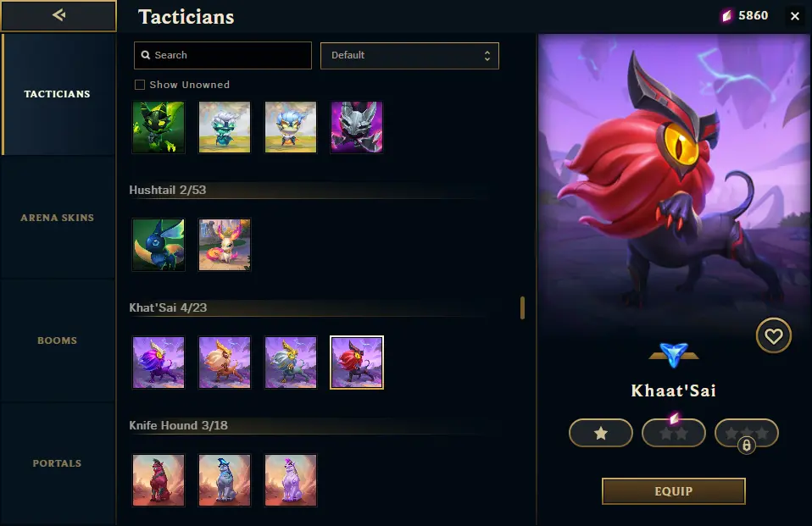Open the Default sort dropdown
812x526 pixels.
click(409, 55)
